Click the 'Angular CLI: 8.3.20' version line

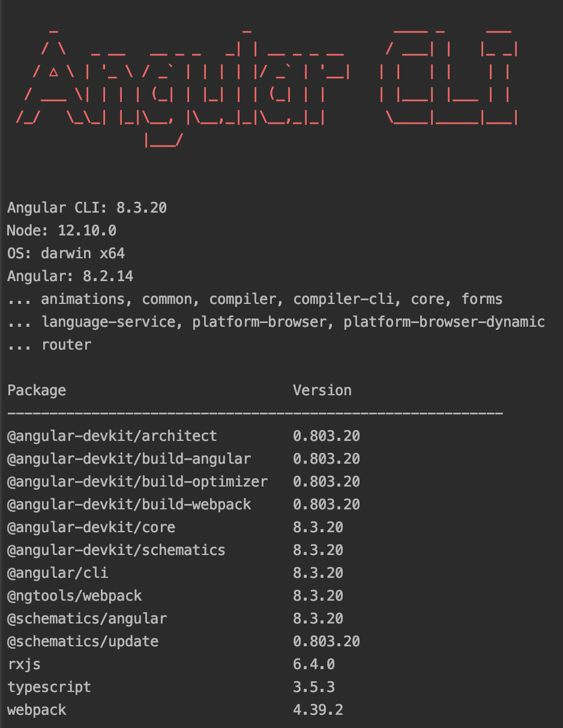(x=87, y=208)
